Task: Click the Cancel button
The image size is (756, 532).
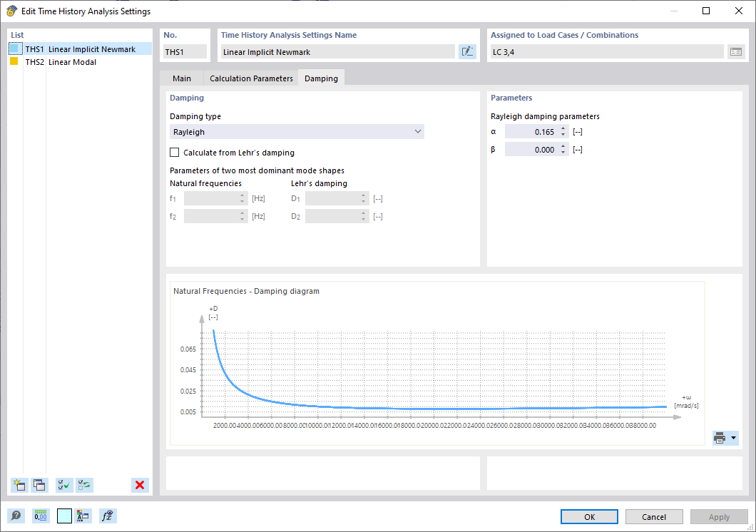Action: (x=654, y=516)
